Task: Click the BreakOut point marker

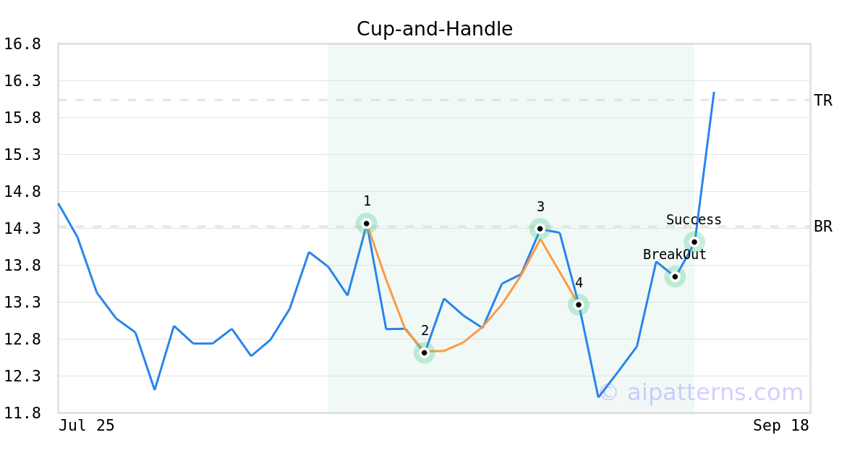Action: [x=675, y=276]
